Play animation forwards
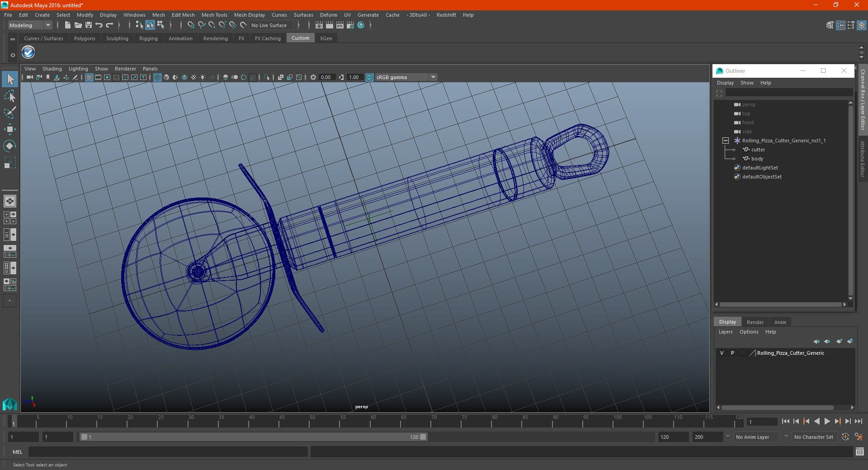Viewport: 868px width, 470px height. coord(827,421)
